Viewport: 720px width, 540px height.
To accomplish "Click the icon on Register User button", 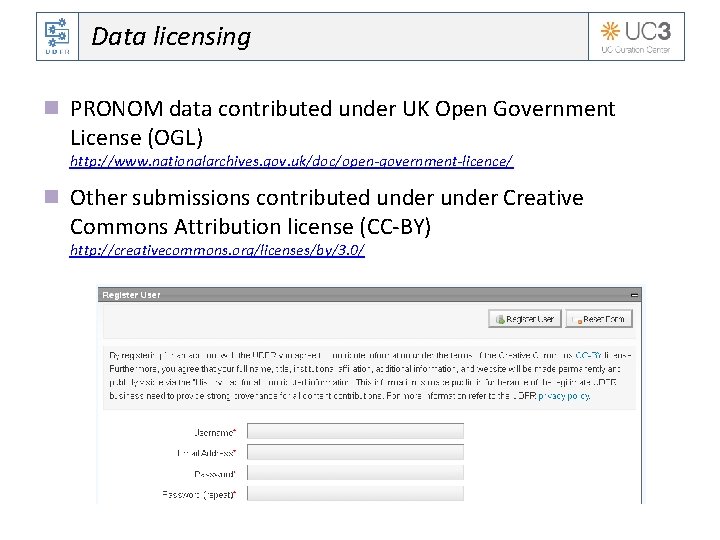I will click(x=500, y=320).
